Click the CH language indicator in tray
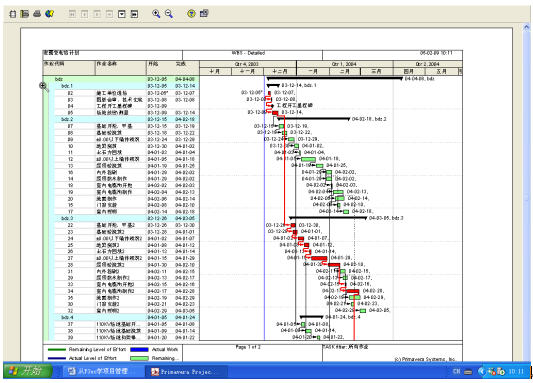Viewport: 533px width, 383px height. (457, 371)
